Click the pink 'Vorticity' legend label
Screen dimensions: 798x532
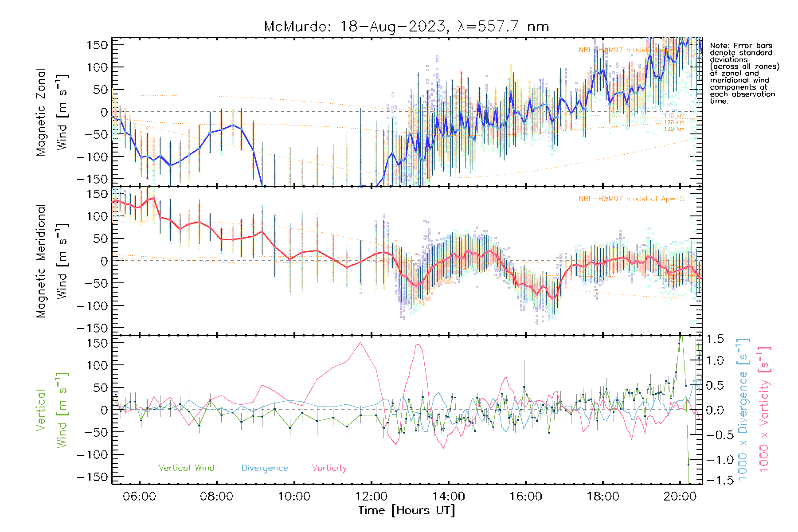329,468
